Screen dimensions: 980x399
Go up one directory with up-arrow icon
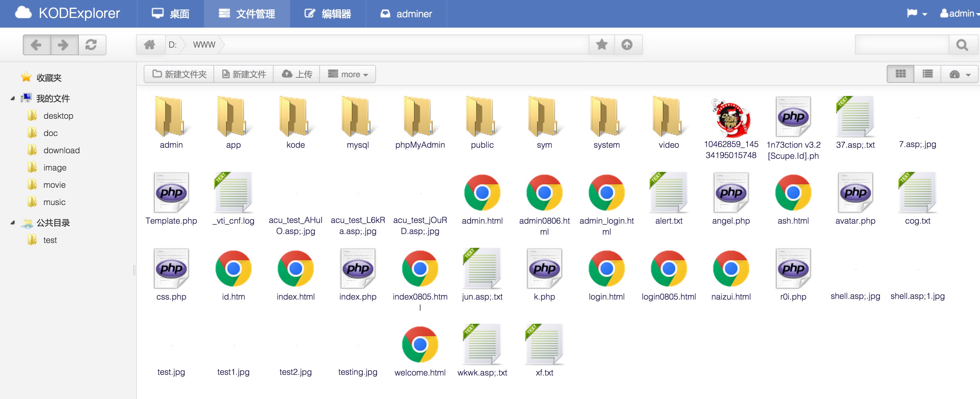pyautogui.click(x=627, y=45)
